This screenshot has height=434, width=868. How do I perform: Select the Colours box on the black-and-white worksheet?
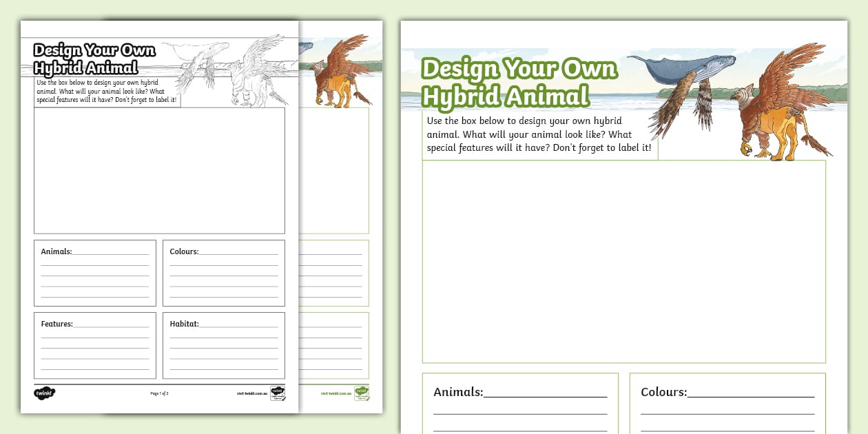coord(223,272)
